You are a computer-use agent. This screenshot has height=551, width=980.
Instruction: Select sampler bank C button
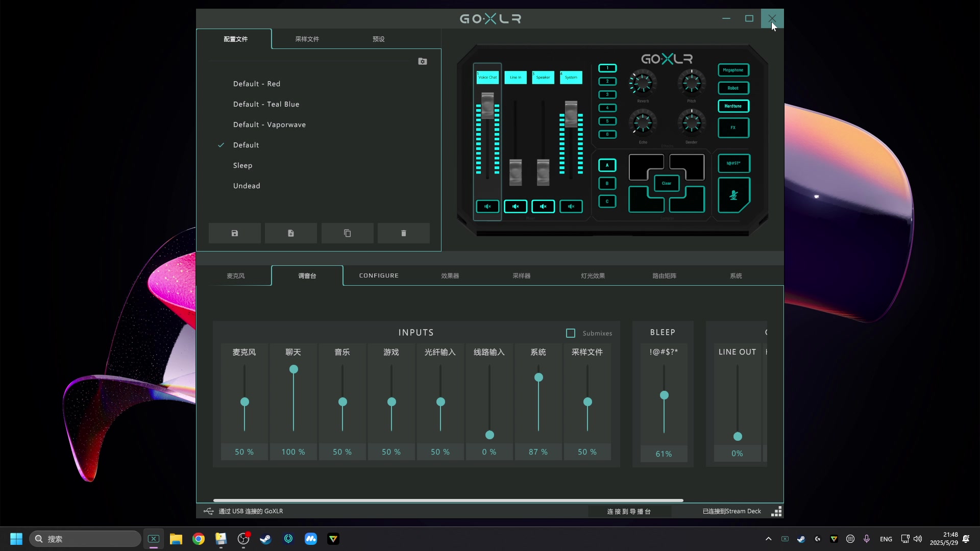(x=607, y=202)
